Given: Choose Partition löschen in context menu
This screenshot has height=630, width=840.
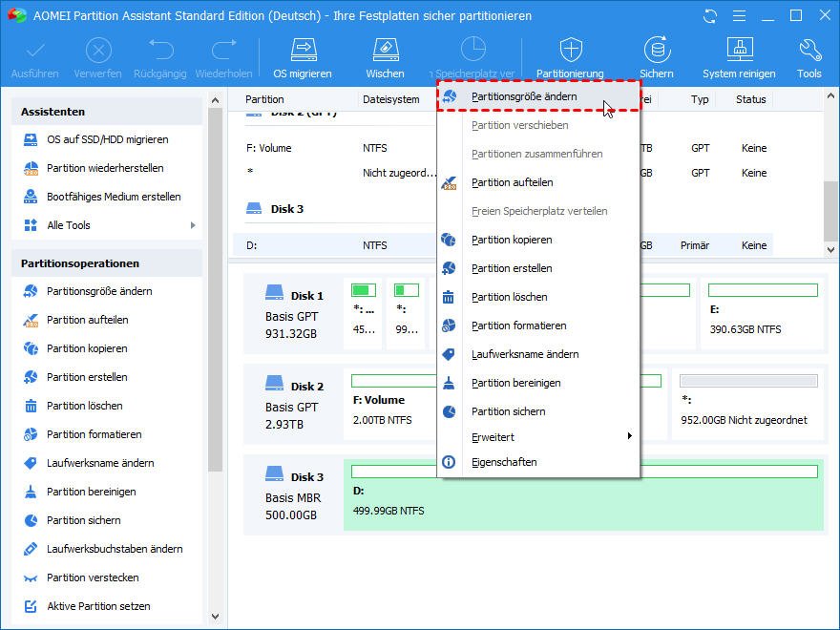Looking at the screenshot, I should 538,297.
